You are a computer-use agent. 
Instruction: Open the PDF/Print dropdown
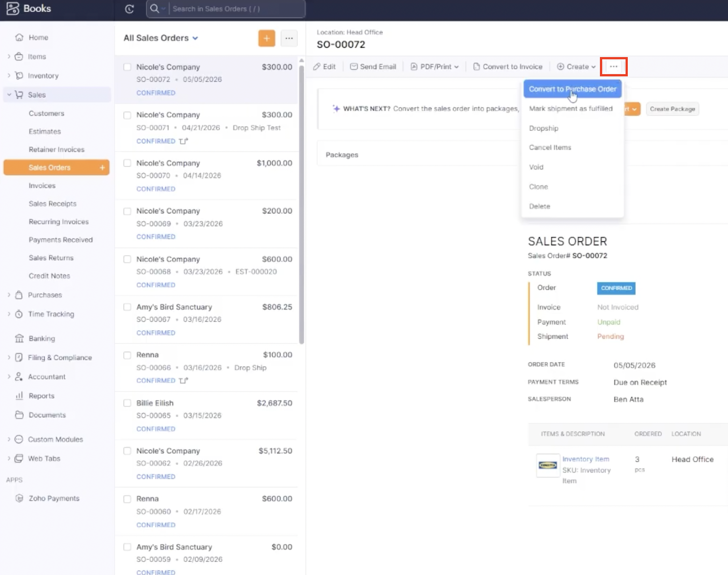point(435,66)
